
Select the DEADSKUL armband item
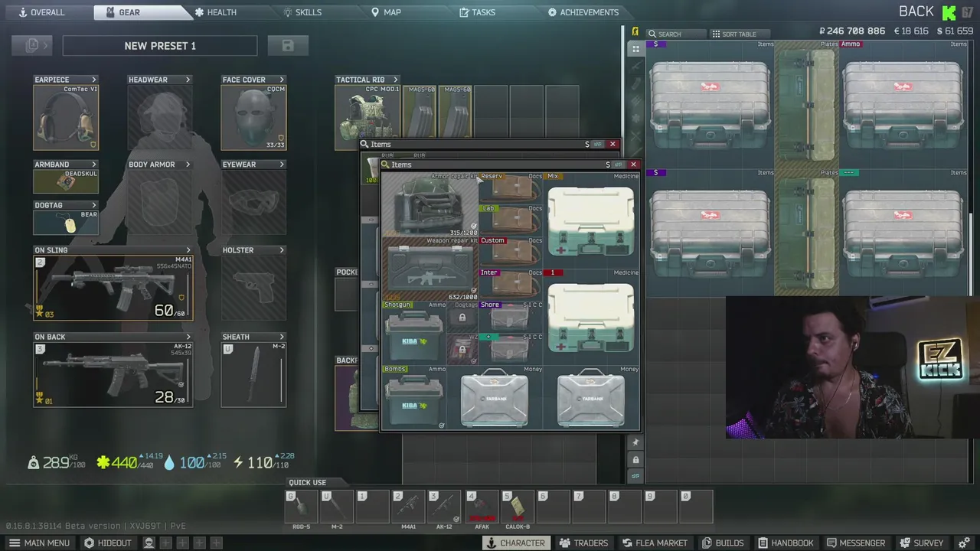pos(66,181)
